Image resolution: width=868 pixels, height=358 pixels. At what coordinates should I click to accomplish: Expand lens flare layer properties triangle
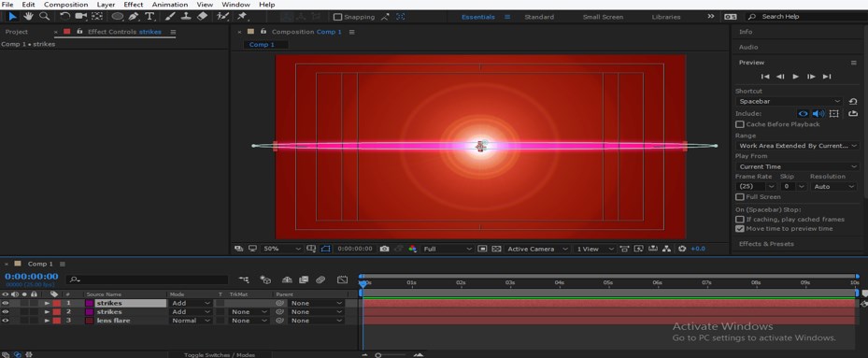click(x=47, y=321)
